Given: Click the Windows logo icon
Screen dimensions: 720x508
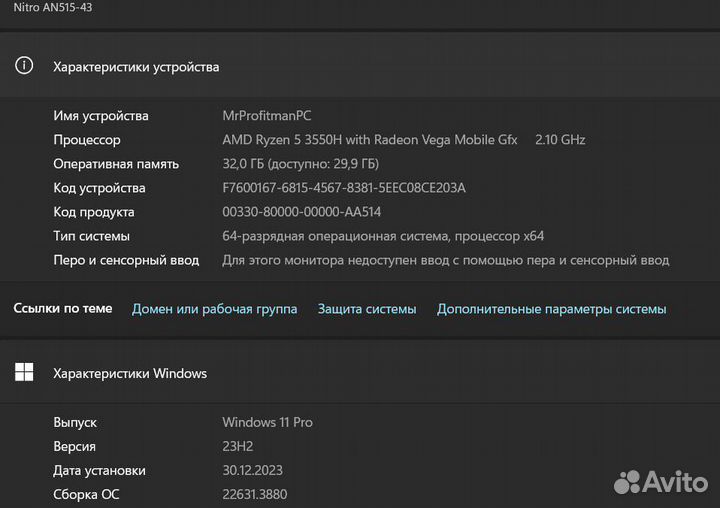Looking at the screenshot, I should [24, 372].
